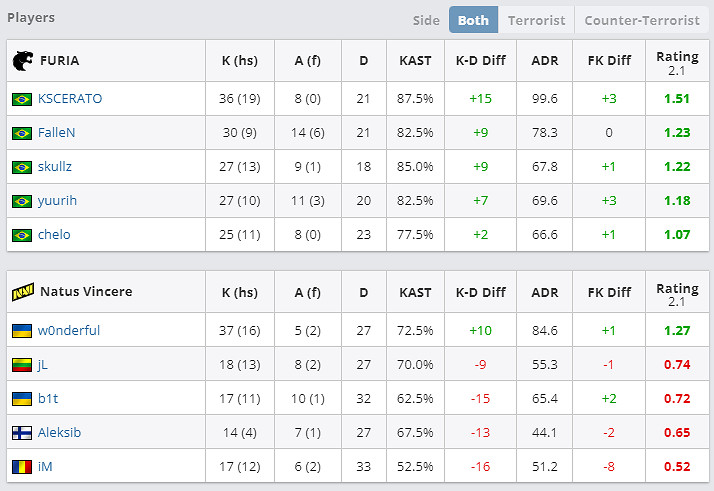Click the Natus Vincere team logo
The width and height of the screenshot is (714, 491).
coord(22,292)
